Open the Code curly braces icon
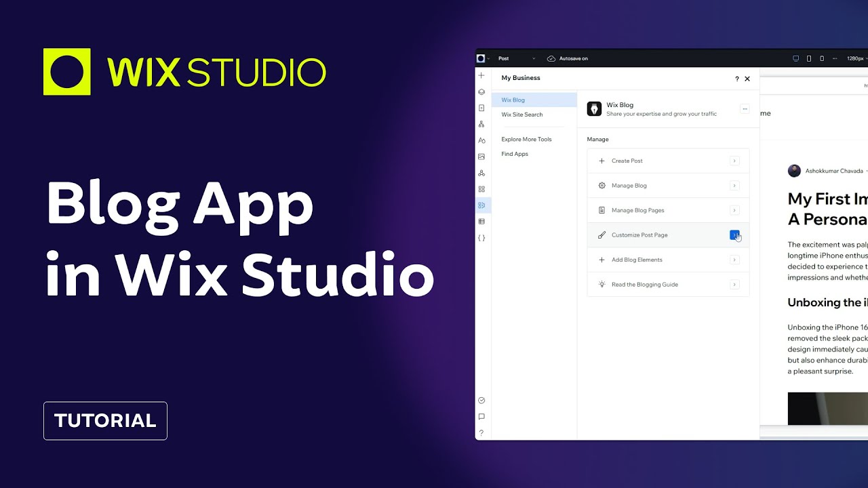The image size is (868, 488). tap(481, 238)
